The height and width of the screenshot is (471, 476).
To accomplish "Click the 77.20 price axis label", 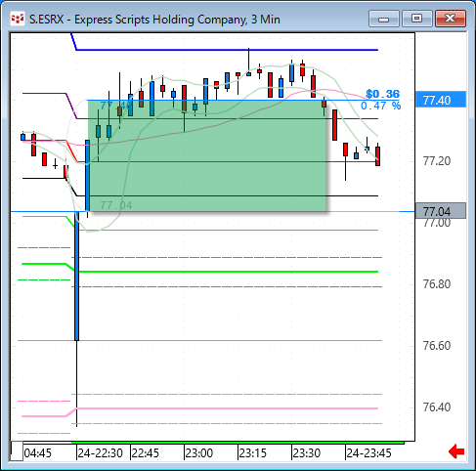I will pyautogui.click(x=437, y=161).
